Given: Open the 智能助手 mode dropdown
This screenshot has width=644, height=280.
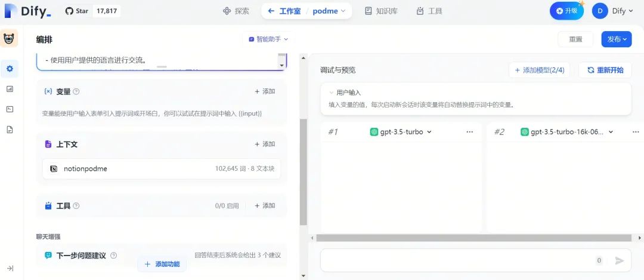Looking at the screenshot, I should click(x=268, y=39).
